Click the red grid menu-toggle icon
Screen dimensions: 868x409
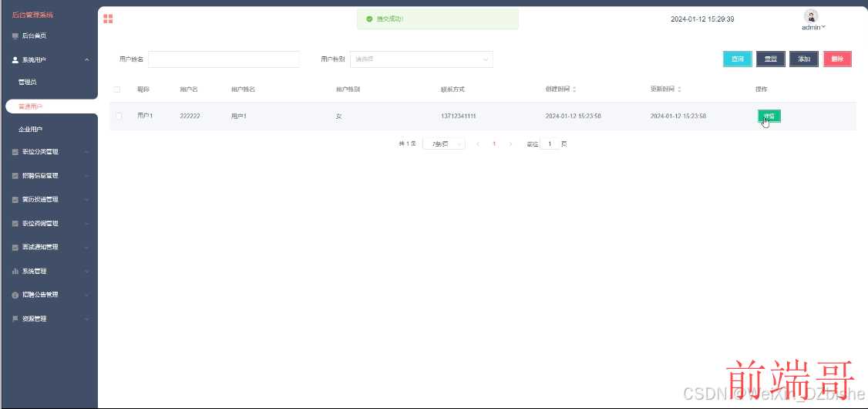point(108,19)
